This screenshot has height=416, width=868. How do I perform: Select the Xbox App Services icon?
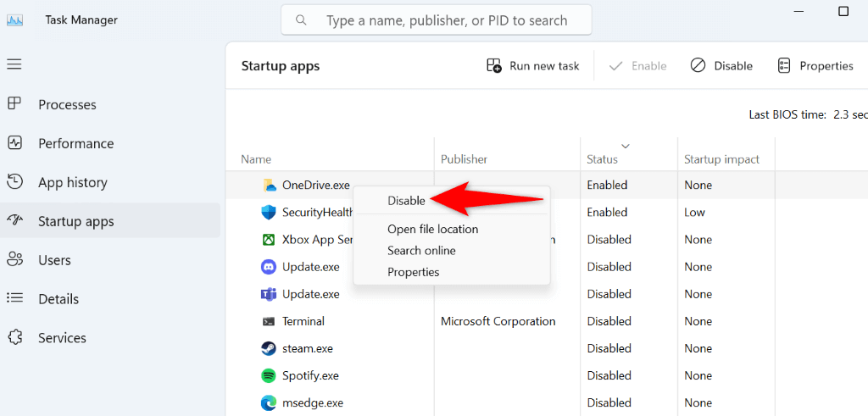click(269, 240)
